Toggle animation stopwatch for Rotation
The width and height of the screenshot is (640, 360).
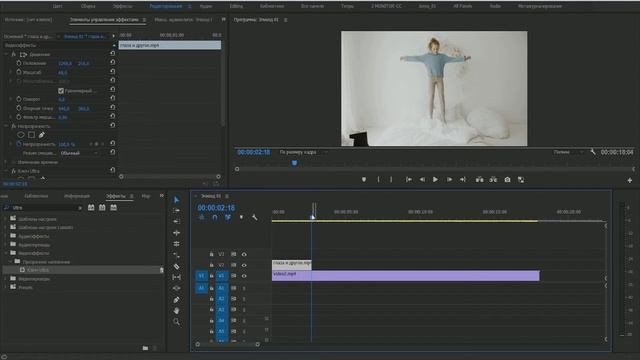click(19, 99)
